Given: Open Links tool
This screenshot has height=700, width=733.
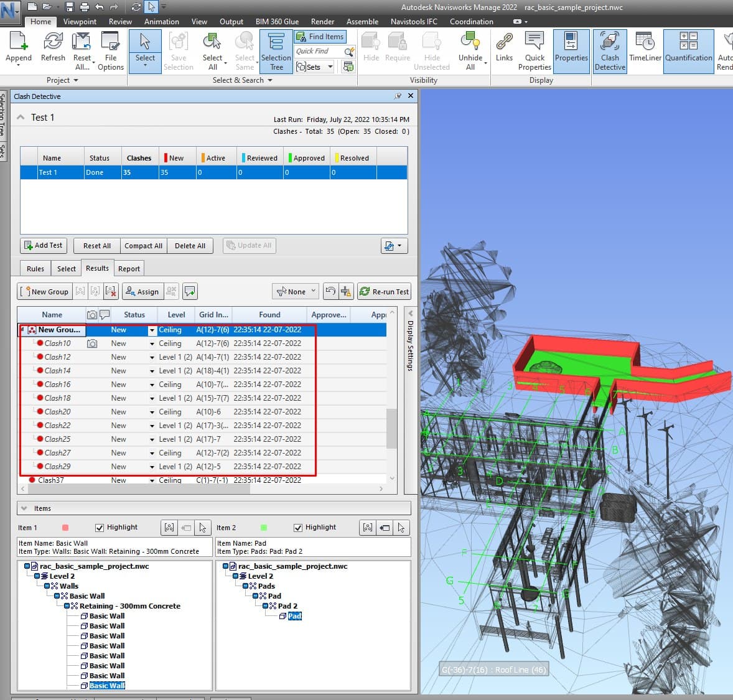Looking at the screenshot, I should click(x=504, y=47).
